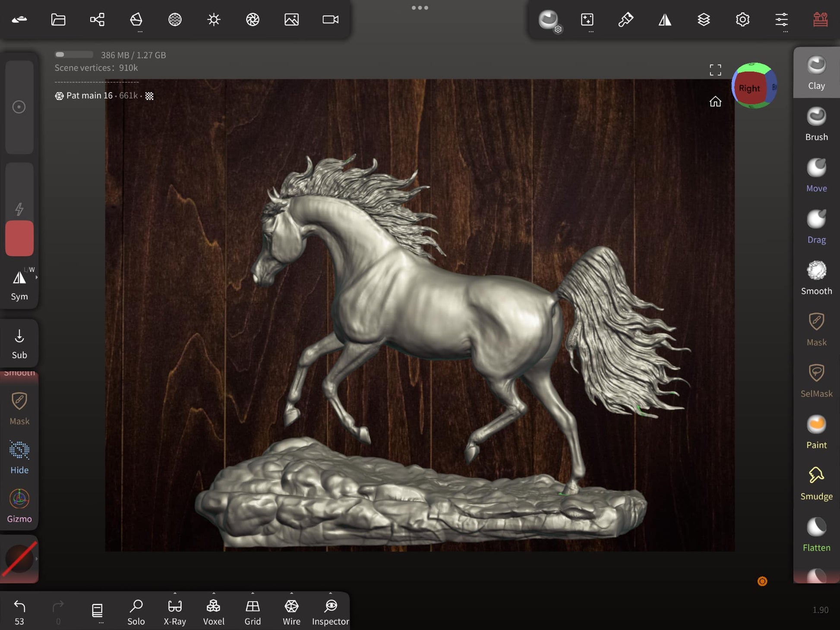Viewport: 840px width, 630px height.
Task: Open the lighting settings sun icon
Action: coord(214,19)
